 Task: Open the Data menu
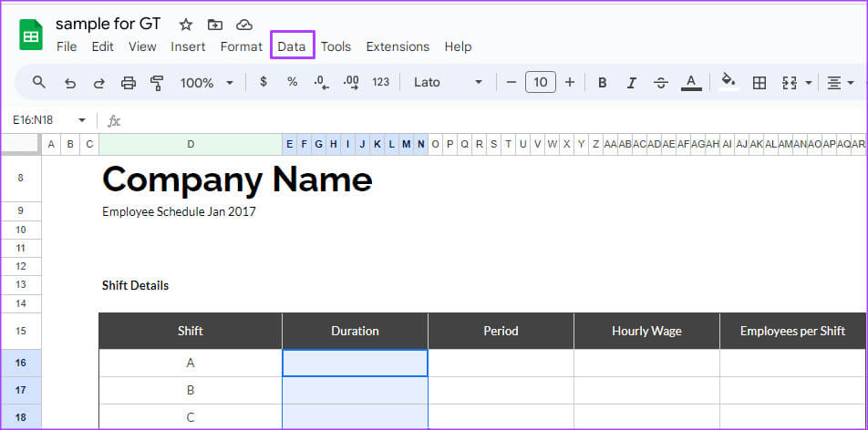[292, 46]
